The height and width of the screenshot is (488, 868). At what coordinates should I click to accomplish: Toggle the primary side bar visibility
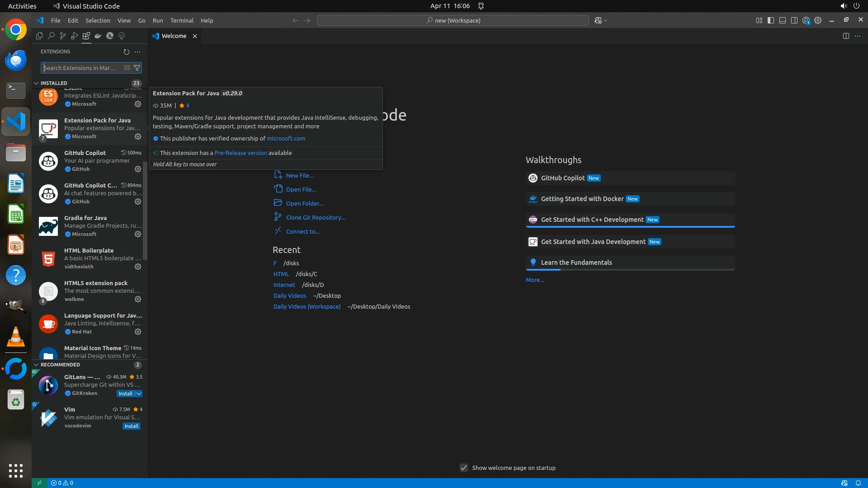[771, 20]
